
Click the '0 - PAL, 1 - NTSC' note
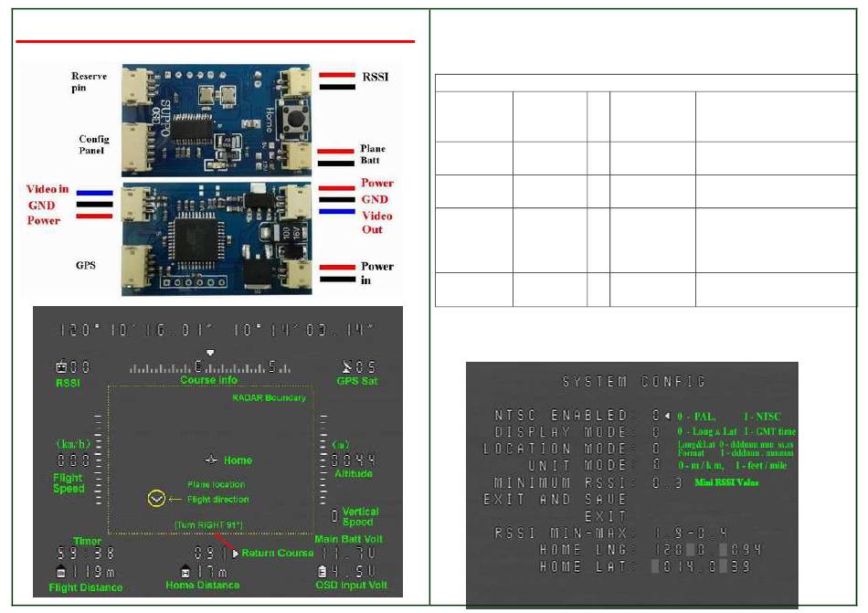[x=729, y=416]
